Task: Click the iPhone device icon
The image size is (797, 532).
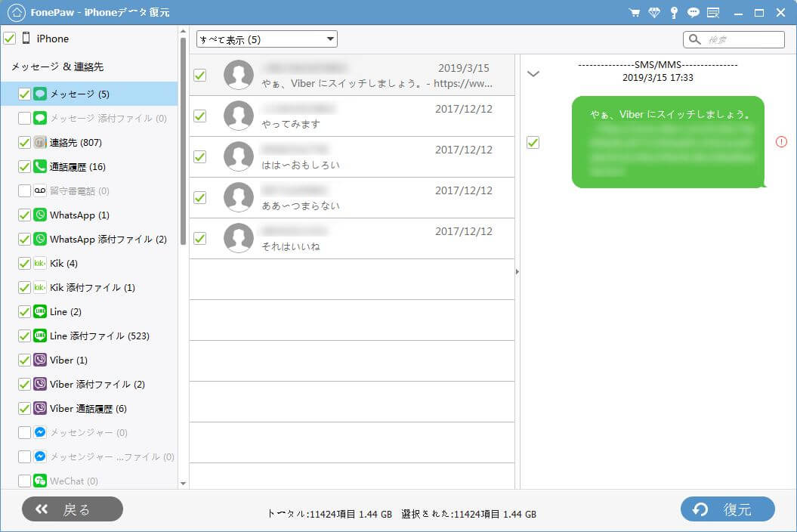Action: (x=26, y=38)
